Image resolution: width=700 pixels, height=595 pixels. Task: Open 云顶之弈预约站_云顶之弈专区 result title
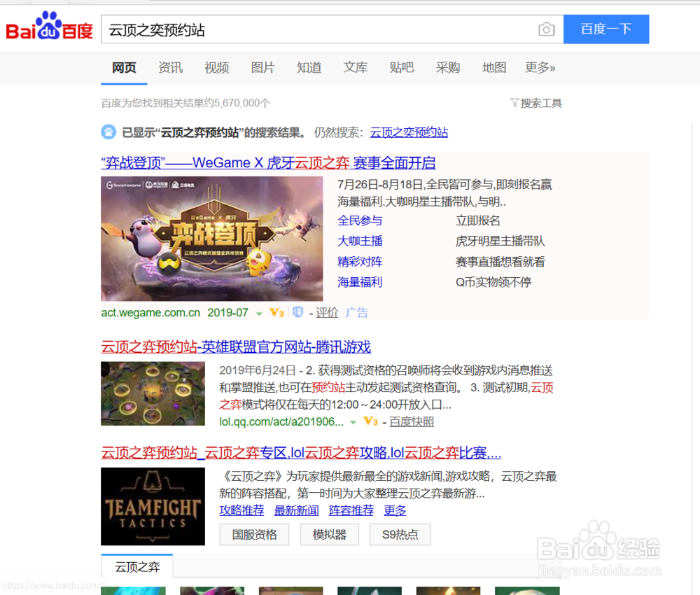click(x=301, y=453)
